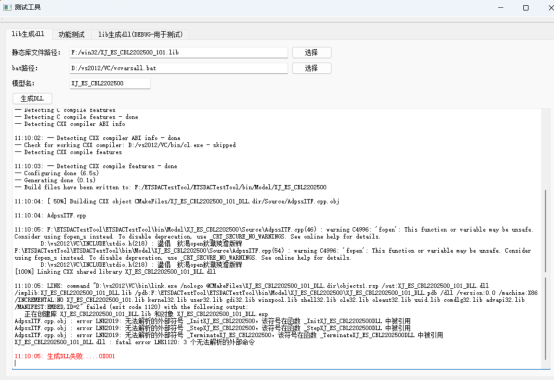Focus the 静态库文件路径 input field

178,53
